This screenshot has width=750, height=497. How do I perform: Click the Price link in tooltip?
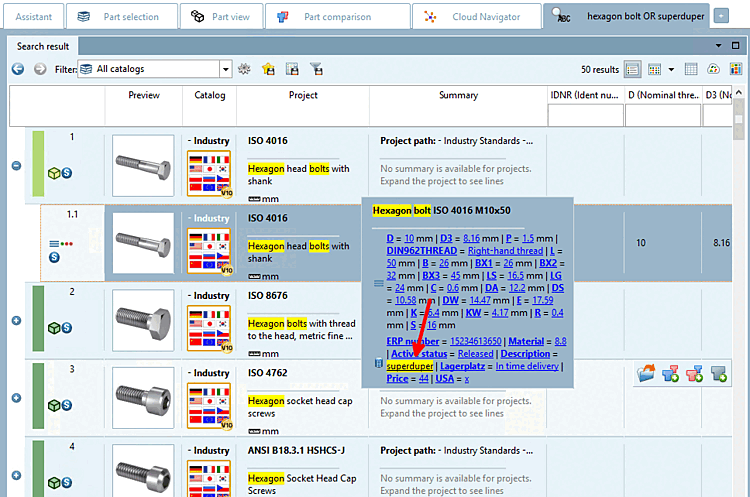pos(397,379)
